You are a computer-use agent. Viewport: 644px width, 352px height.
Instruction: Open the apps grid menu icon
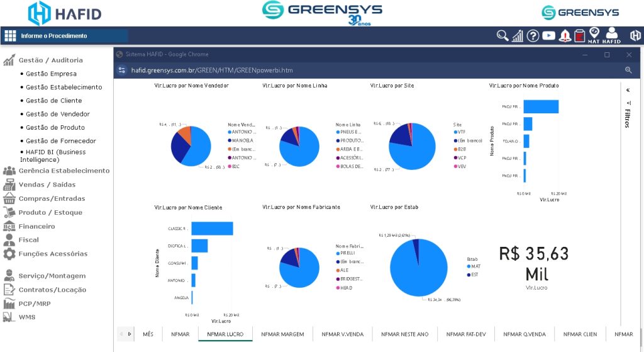pos(10,36)
